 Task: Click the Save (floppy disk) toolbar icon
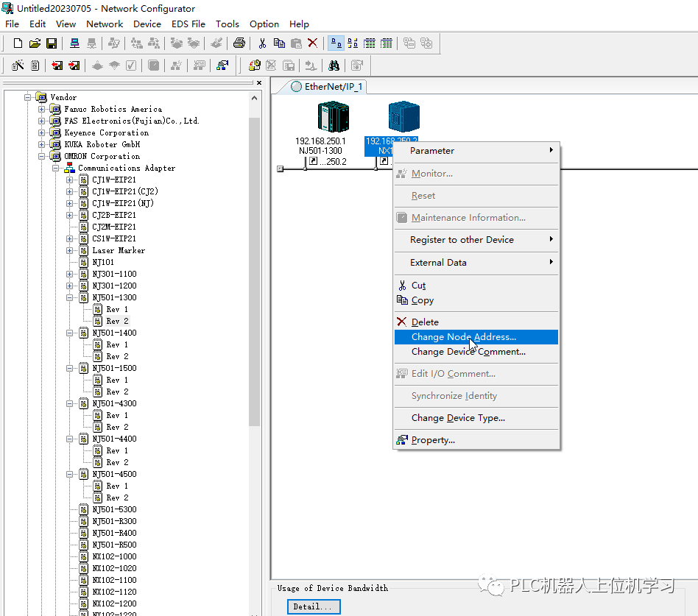pos(52,43)
